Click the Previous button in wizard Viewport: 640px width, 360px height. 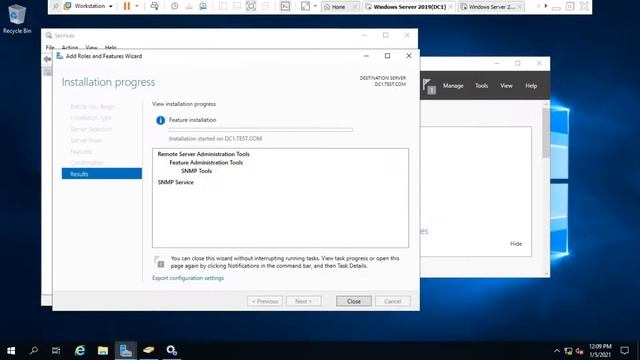pyautogui.click(x=264, y=301)
